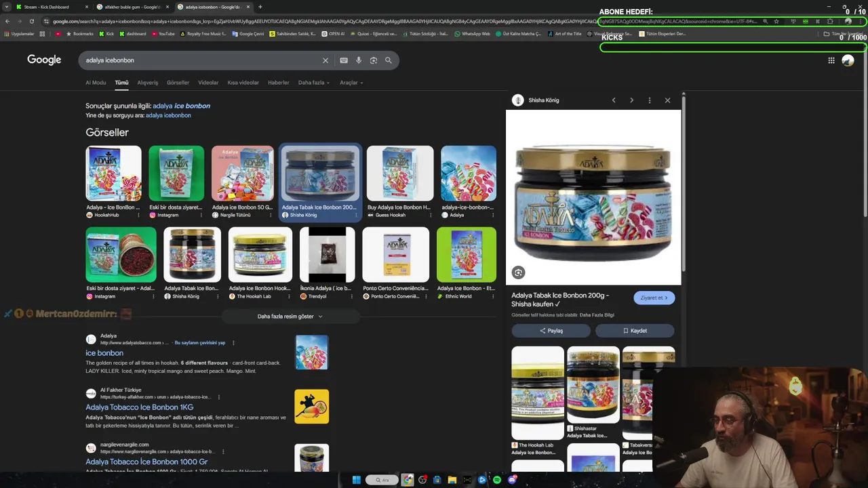Start voice search with microphone icon
This screenshot has height=488, width=868.
(x=359, y=60)
